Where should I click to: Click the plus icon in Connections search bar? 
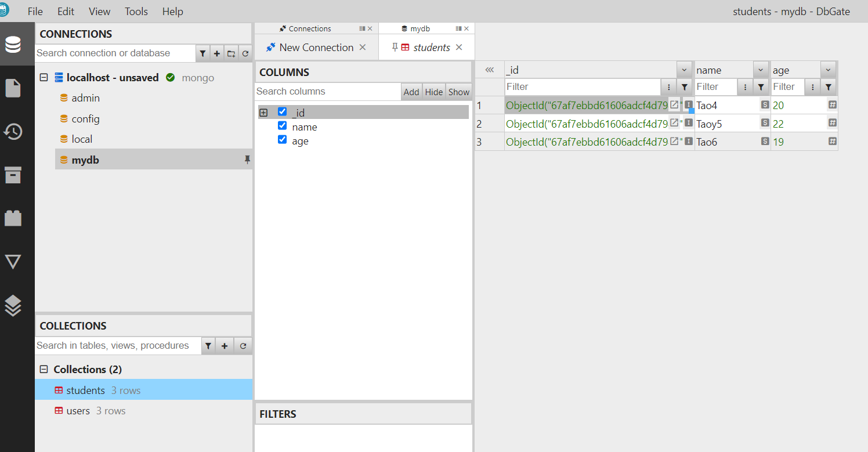pyautogui.click(x=217, y=53)
